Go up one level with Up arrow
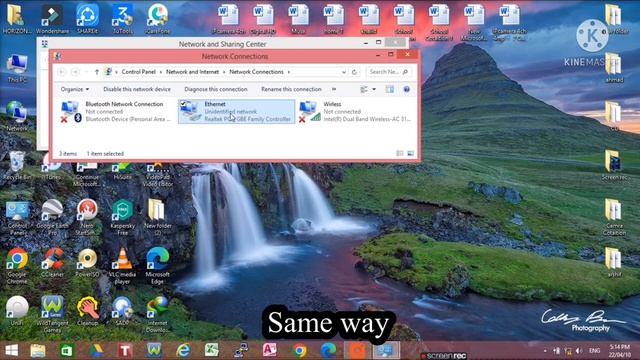 96,72
